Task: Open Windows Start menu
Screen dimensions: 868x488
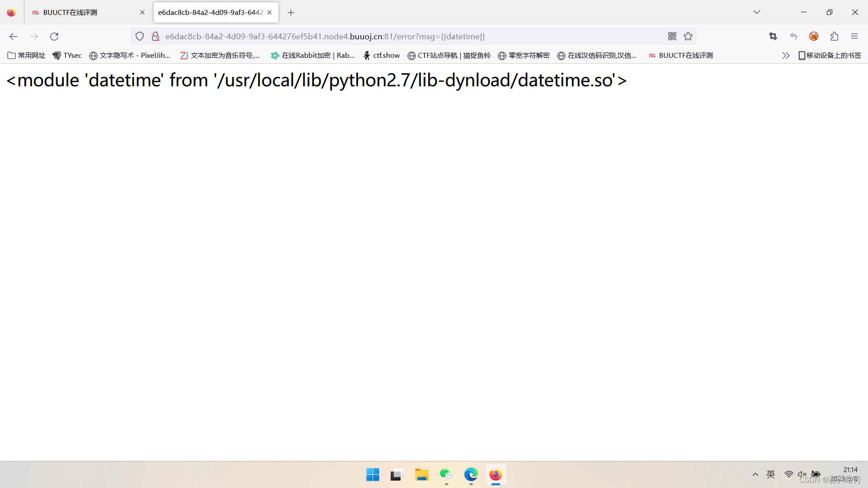Action: coord(373,475)
